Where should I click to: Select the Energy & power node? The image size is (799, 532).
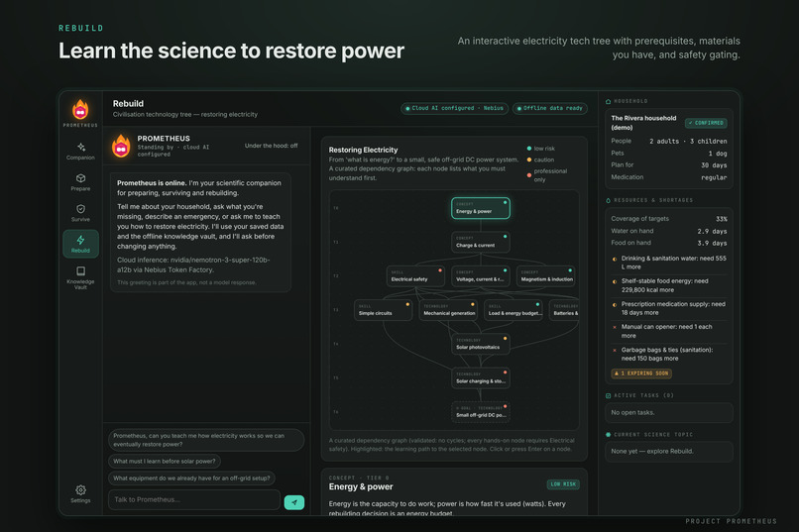coord(481,208)
